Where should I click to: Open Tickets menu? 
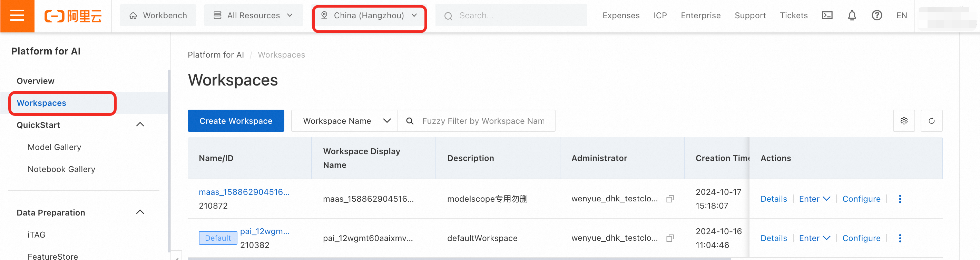point(794,16)
